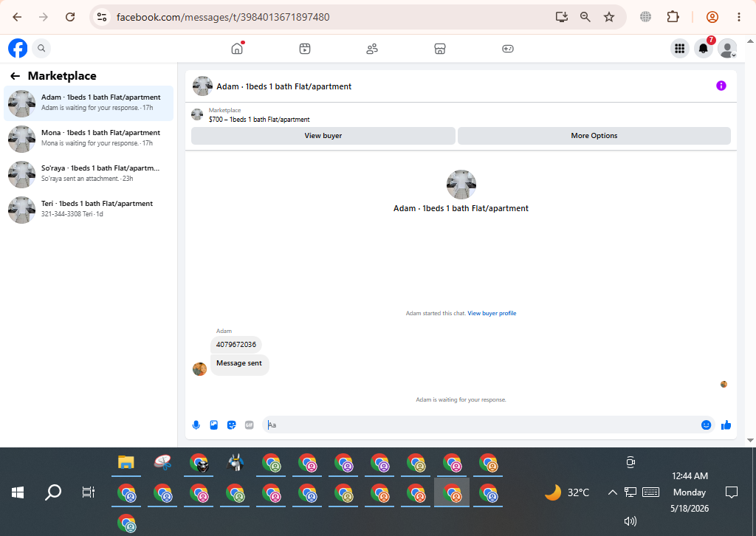Choose a sticker icon
Viewport: 756px width, 536px height.
pyautogui.click(x=231, y=425)
